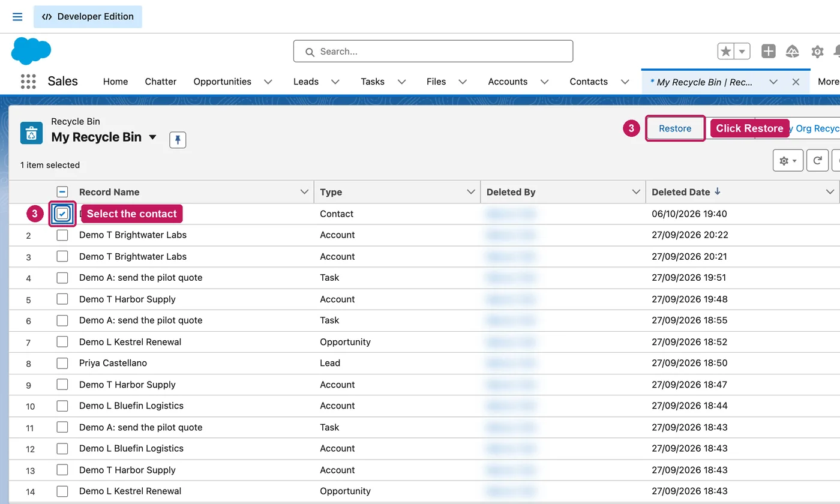Viewport: 840px width, 504px height.
Task: Open the Tasks tab
Action: (x=373, y=82)
